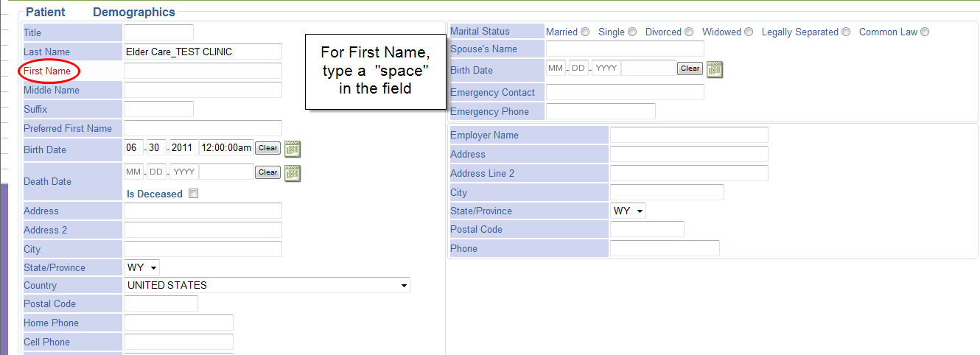Screen dimensions: 980x355
Task: Select Legally Separated radio button
Action: (846, 32)
